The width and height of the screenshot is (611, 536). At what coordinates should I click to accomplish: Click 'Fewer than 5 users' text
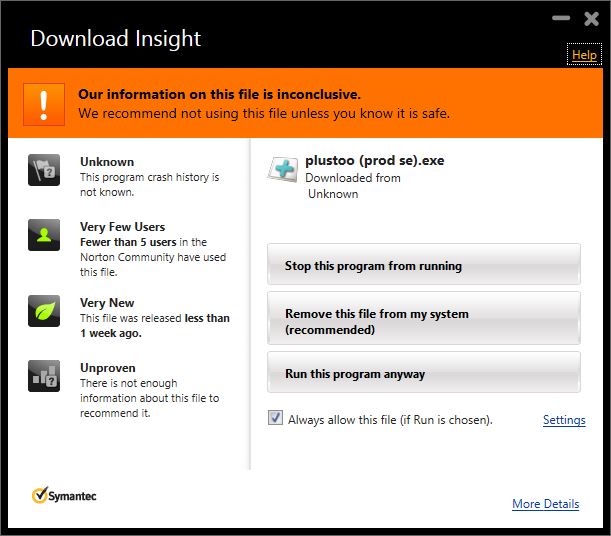pyautogui.click(x=128, y=242)
